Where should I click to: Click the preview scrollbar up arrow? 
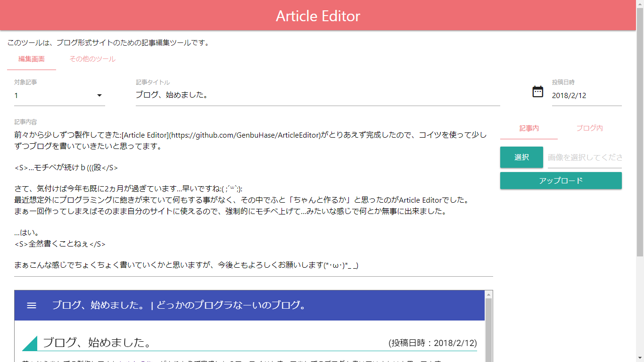tap(489, 295)
